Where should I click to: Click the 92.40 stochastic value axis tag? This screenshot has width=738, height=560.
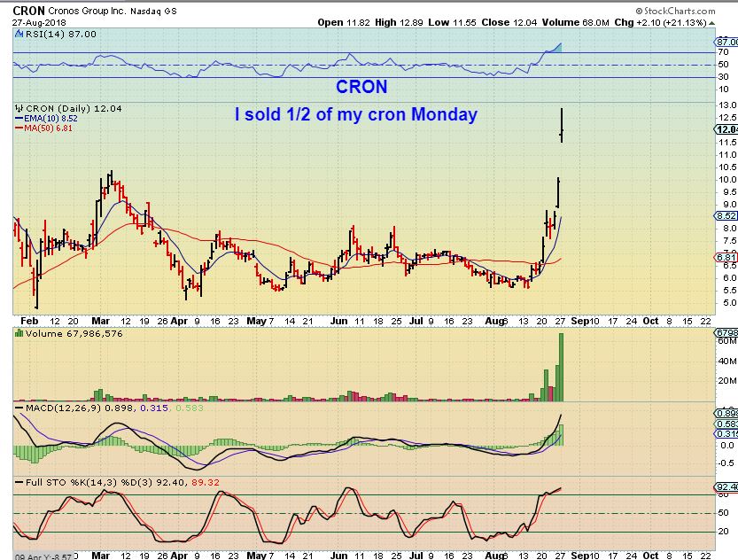coord(726,486)
